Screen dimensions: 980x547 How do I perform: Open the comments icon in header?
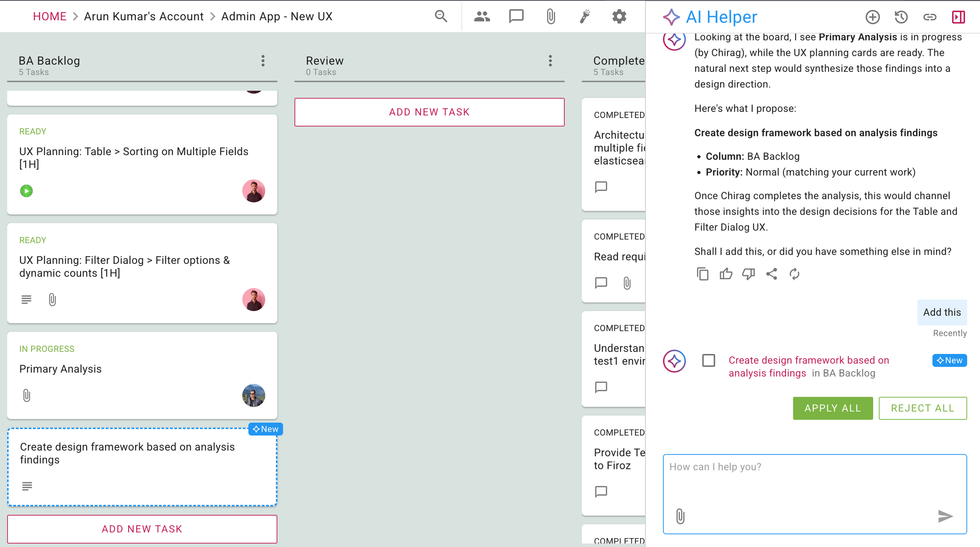[516, 16]
